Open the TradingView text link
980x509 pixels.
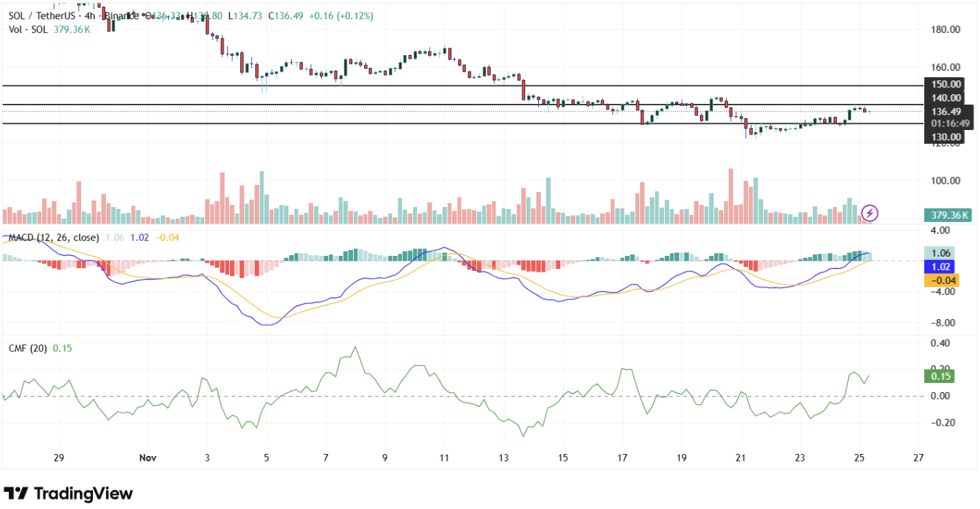pyautogui.click(x=83, y=493)
